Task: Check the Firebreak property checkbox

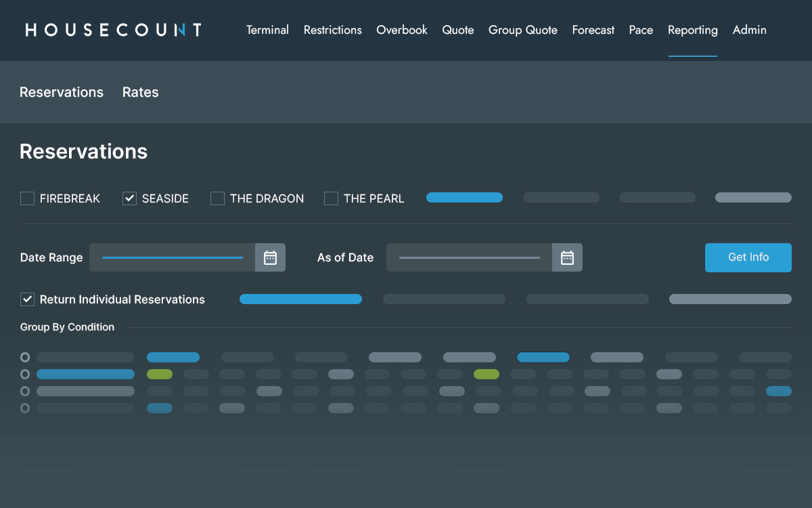Action: [27, 198]
